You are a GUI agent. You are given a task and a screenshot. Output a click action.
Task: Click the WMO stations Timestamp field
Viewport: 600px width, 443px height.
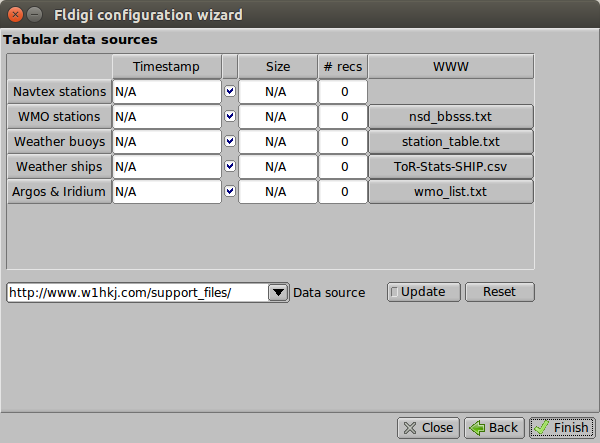point(166,117)
